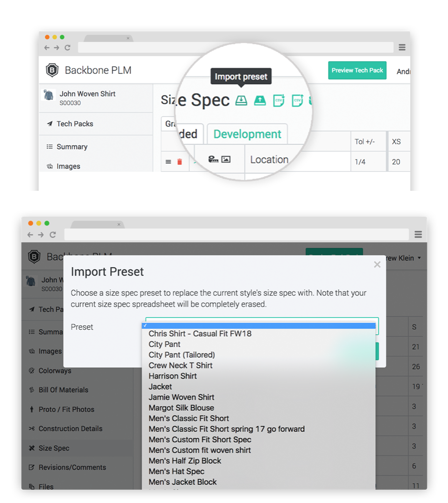The width and height of the screenshot is (448, 503).
Task: Click the browser back arrow in bottom window
Action: (x=30, y=234)
